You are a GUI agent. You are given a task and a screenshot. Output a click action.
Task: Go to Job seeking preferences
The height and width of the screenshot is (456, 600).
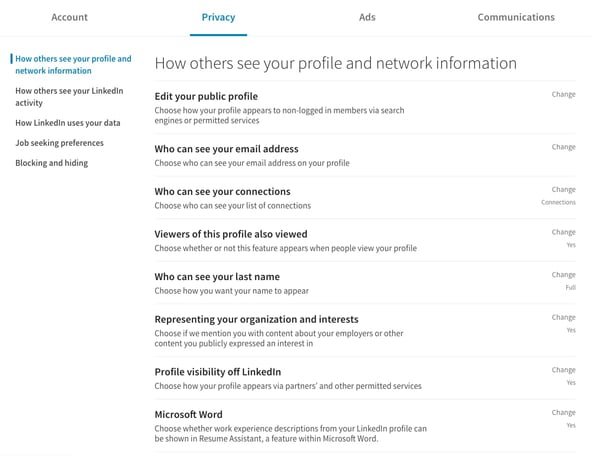coord(59,143)
